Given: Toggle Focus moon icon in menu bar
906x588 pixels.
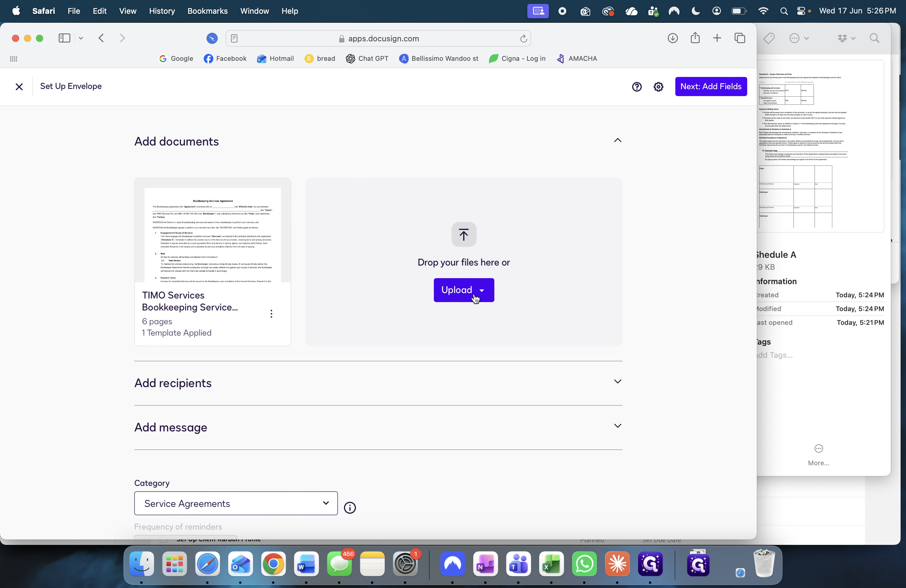Looking at the screenshot, I should point(695,11).
